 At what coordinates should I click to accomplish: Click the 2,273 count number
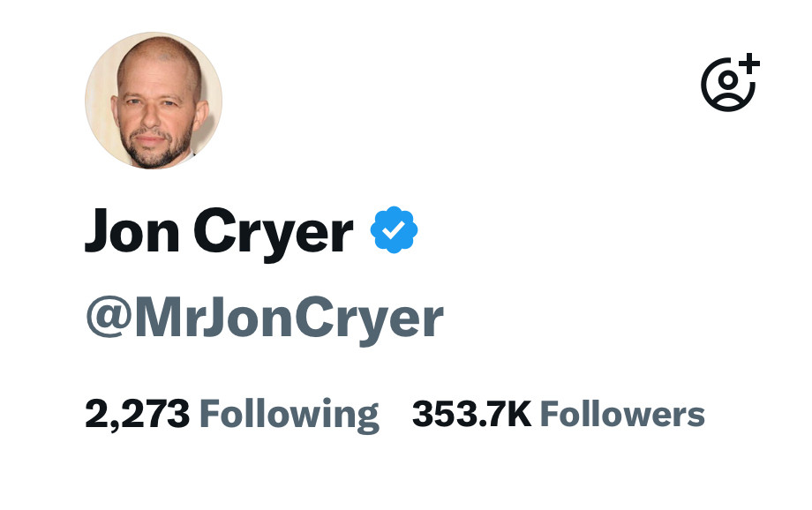[137, 415]
